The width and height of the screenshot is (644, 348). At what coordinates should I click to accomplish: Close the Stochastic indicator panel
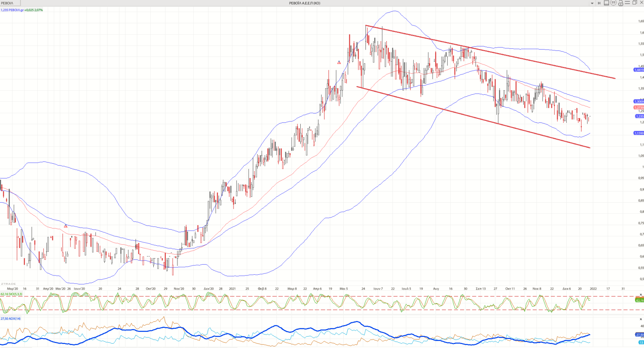(x=641, y=295)
